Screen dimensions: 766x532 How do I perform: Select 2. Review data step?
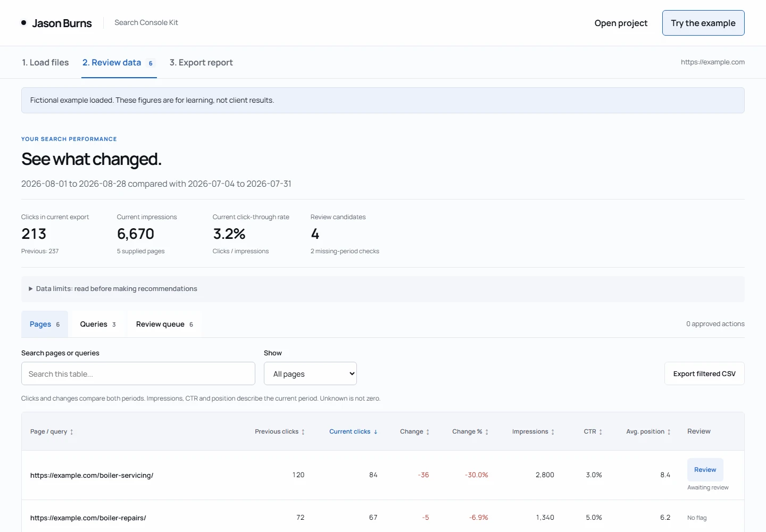pos(119,62)
